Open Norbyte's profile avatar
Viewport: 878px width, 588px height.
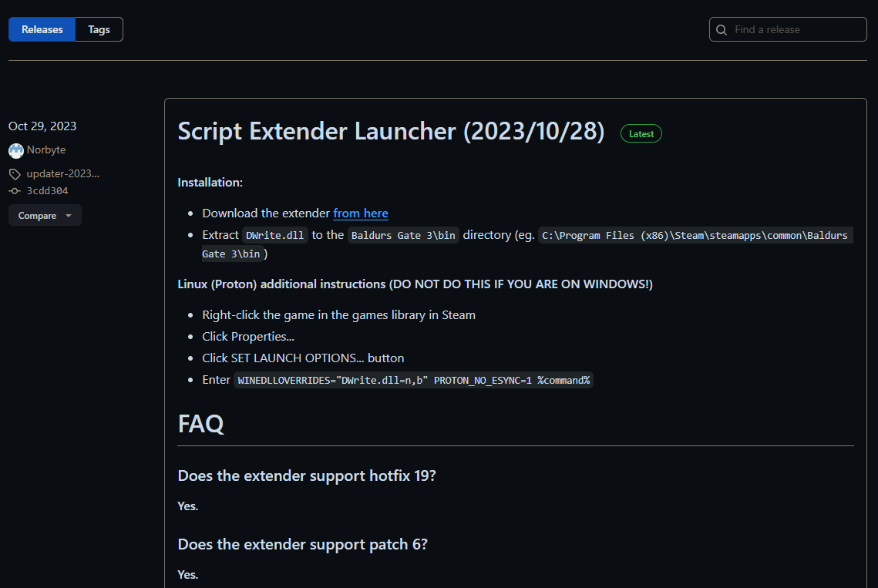coord(15,150)
